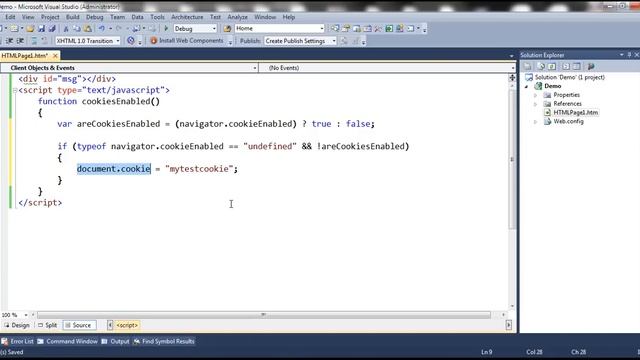Click the Paste clipboard icon
640x360 pixels.
pos(88,29)
